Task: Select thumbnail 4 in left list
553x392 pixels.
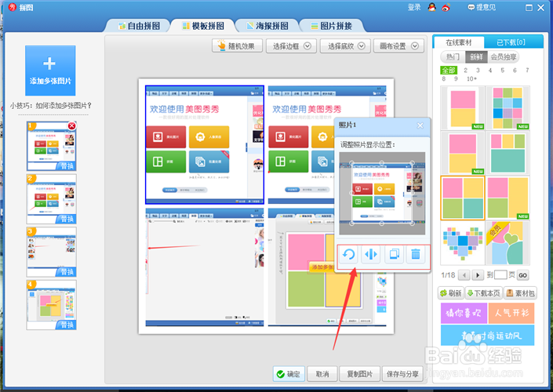Action: pyautogui.click(x=52, y=305)
